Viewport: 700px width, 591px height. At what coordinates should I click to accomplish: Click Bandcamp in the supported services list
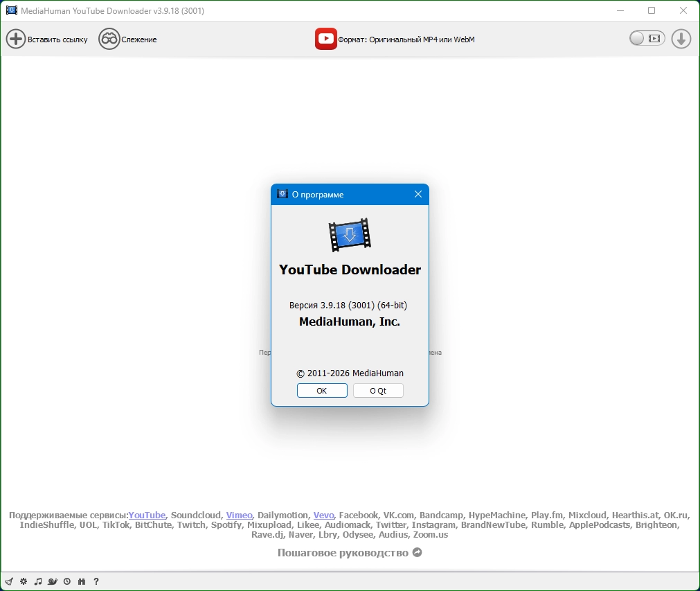tap(441, 515)
